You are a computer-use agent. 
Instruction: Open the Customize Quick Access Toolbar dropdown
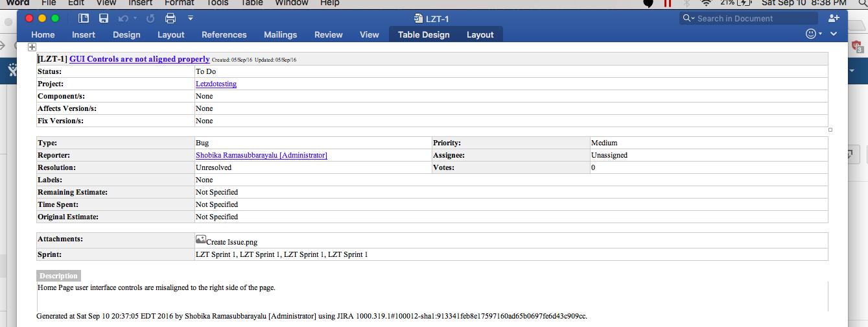pyautogui.click(x=191, y=18)
